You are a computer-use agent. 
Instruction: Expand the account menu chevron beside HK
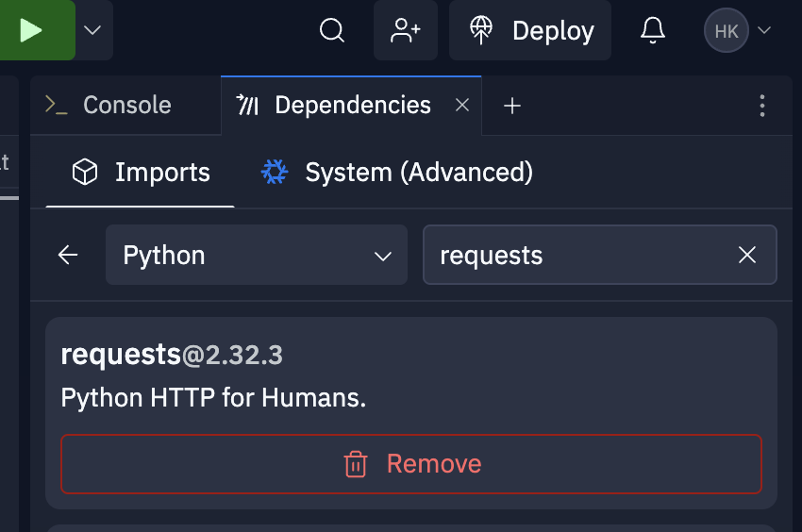[x=764, y=30]
